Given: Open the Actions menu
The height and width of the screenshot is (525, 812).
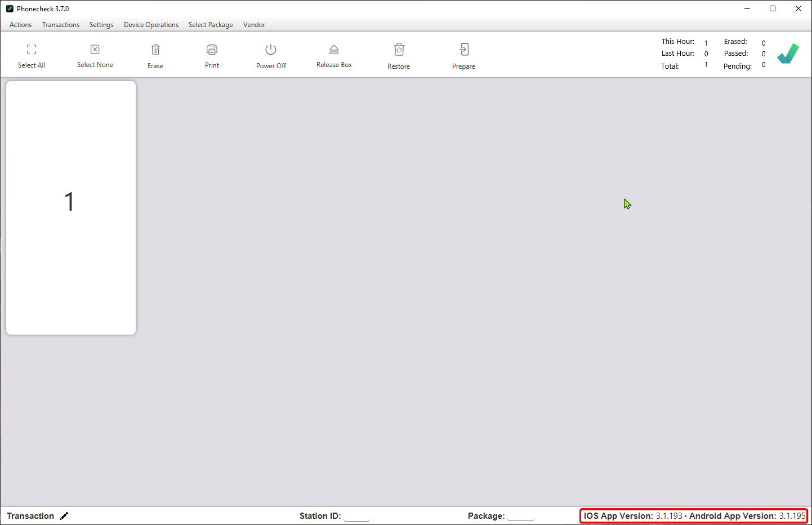Looking at the screenshot, I should 21,25.
